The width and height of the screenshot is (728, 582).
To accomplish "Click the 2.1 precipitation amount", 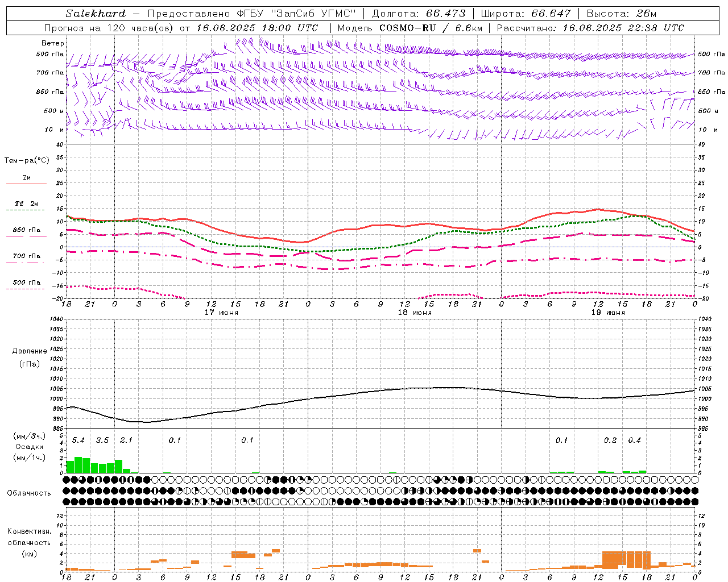I will pos(126,440).
